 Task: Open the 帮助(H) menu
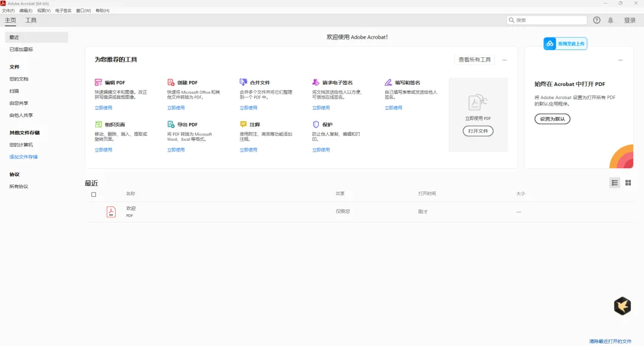[103, 11]
